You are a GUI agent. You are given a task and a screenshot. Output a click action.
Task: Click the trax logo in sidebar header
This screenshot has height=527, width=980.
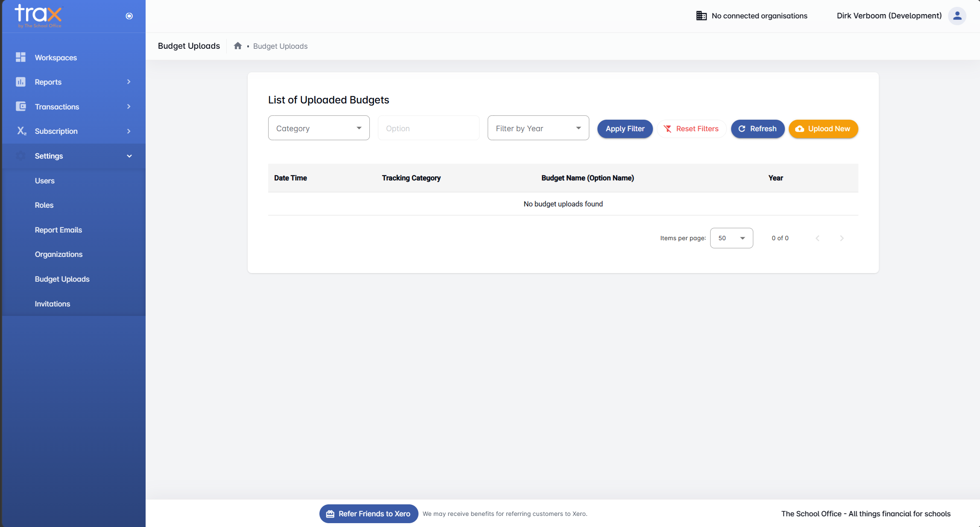click(38, 16)
